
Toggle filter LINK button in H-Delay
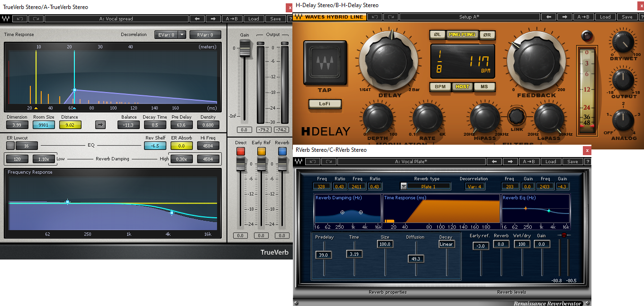point(516,116)
